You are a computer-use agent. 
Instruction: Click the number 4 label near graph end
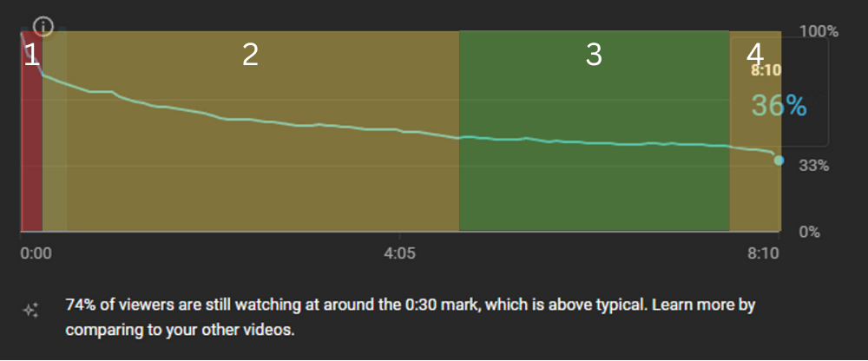(x=755, y=55)
